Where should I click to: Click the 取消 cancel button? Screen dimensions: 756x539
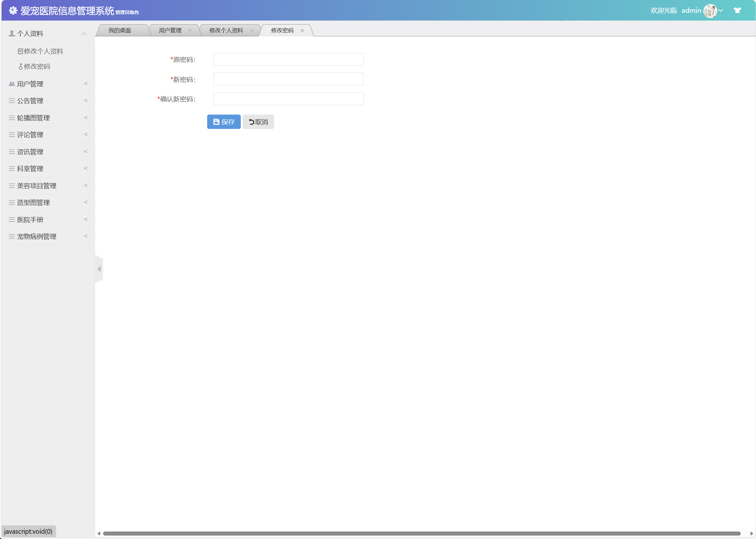pos(258,122)
